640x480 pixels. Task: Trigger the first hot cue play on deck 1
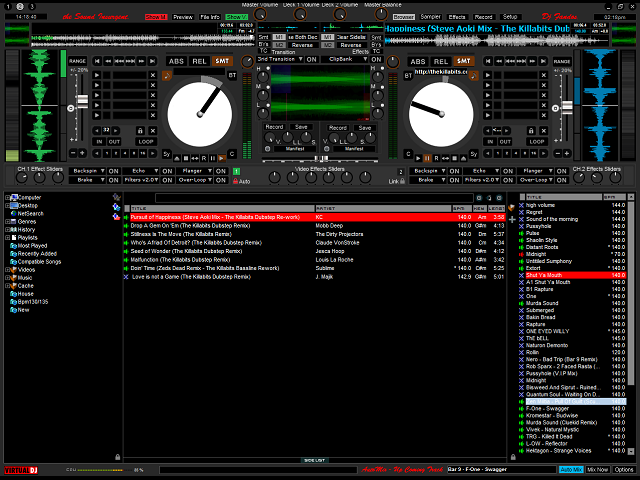[x=97, y=75]
